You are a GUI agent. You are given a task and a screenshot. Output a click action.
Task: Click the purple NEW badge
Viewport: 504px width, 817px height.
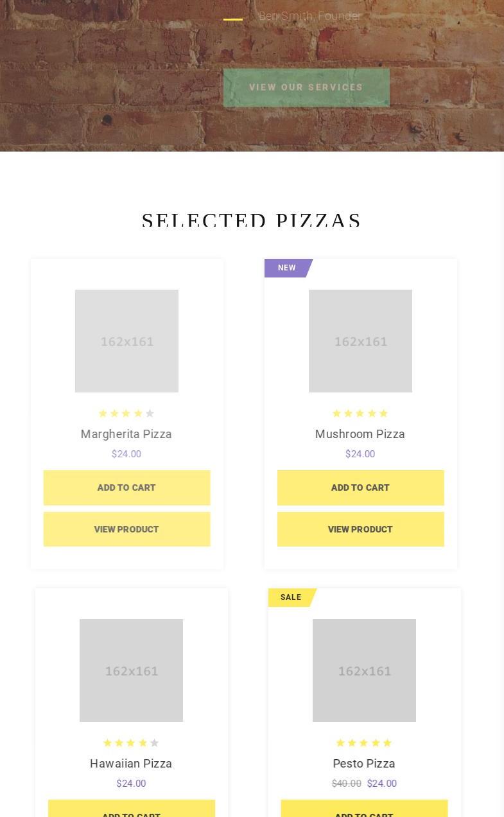pyautogui.click(x=287, y=268)
